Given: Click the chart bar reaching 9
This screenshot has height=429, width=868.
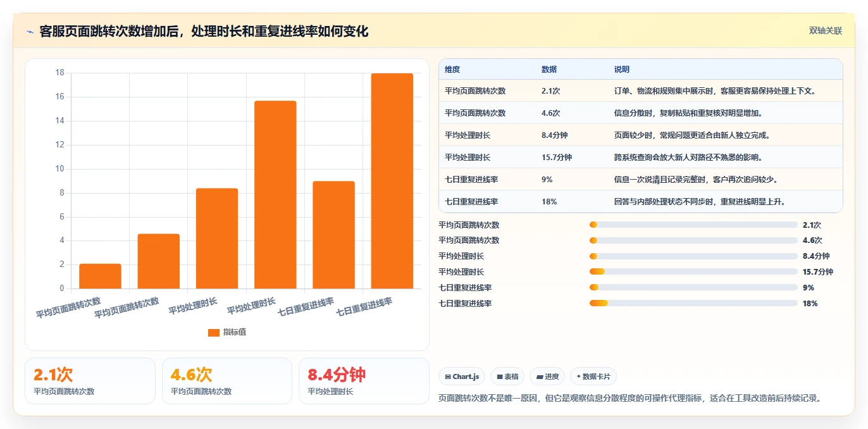Looking at the screenshot, I should click(x=334, y=235).
